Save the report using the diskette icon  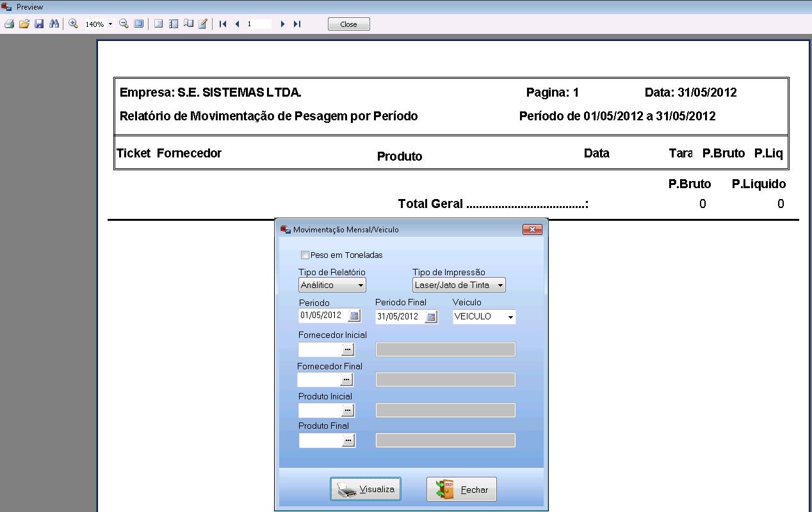pos(38,24)
